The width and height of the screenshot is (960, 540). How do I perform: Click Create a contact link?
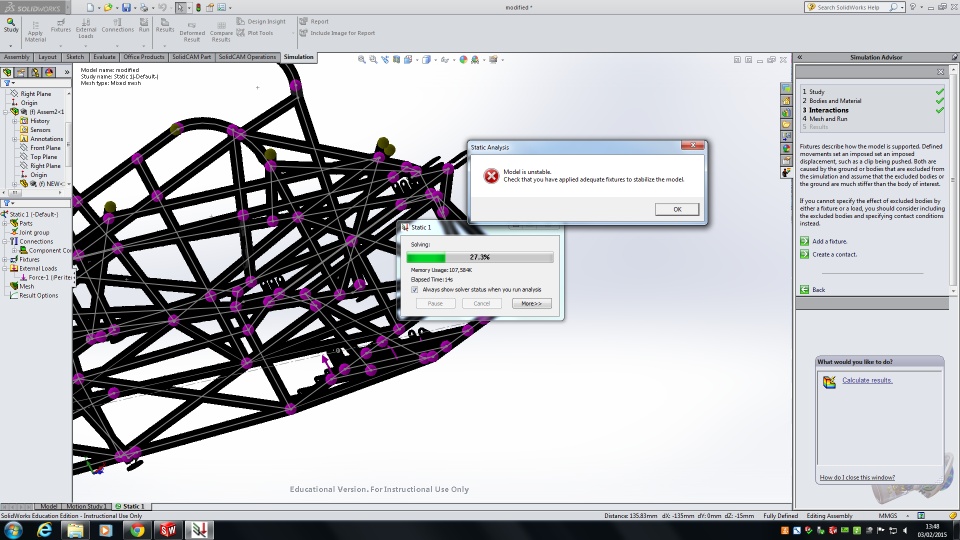[x=834, y=255]
